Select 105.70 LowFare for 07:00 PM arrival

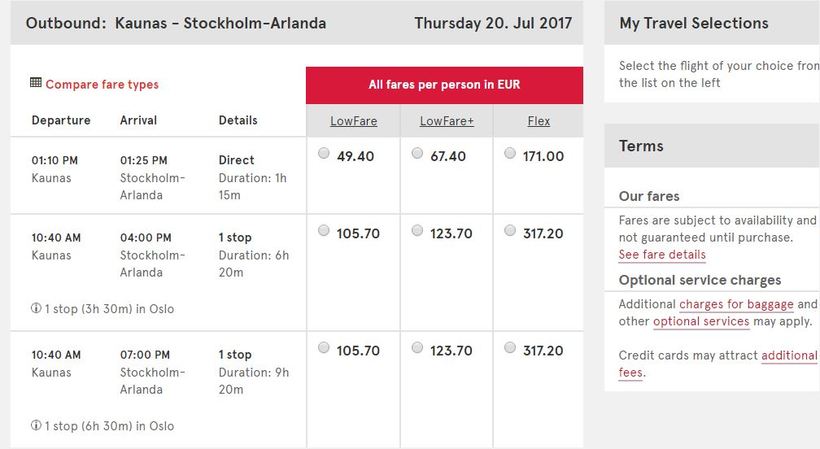click(323, 348)
